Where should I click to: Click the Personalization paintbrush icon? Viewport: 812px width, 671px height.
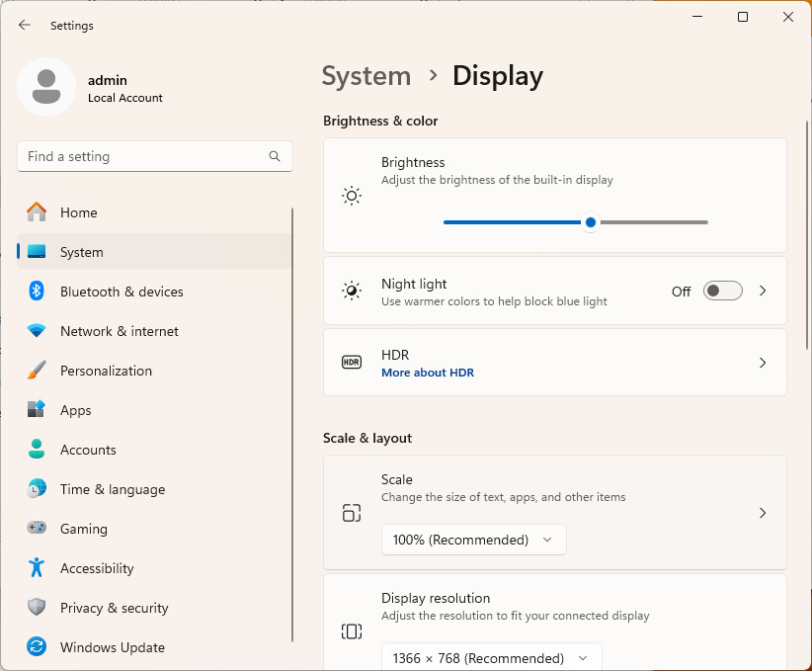tap(37, 370)
